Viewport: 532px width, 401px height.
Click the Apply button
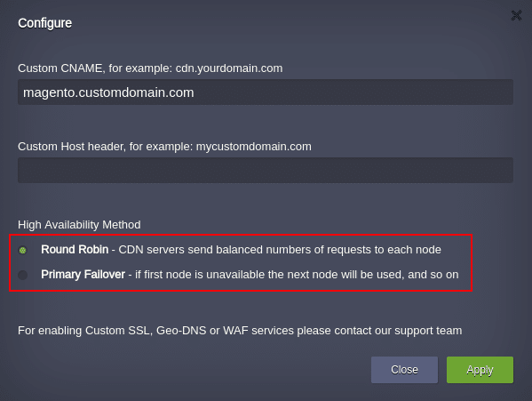pyautogui.click(x=480, y=370)
